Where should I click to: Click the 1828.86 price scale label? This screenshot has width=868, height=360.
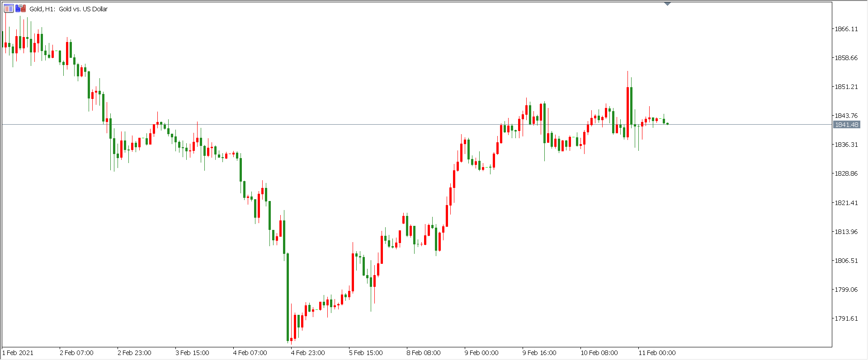pos(846,173)
